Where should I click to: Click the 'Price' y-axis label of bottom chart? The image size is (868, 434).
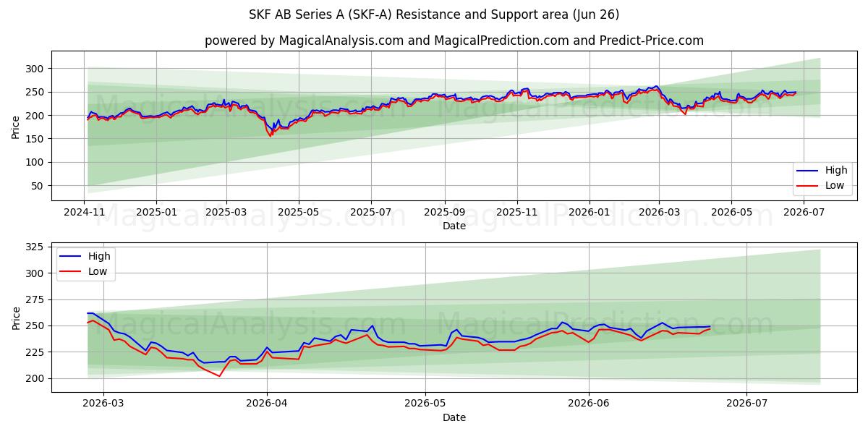[16, 318]
